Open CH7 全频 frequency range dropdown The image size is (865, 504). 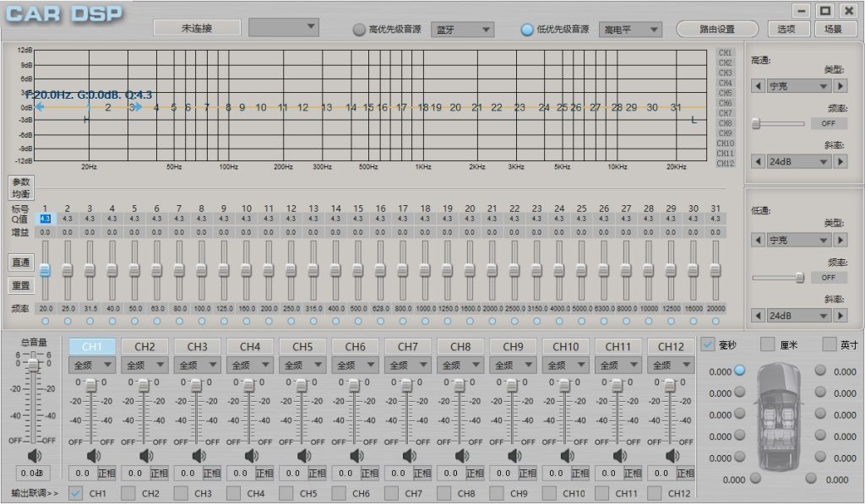[x=408, y=365]
